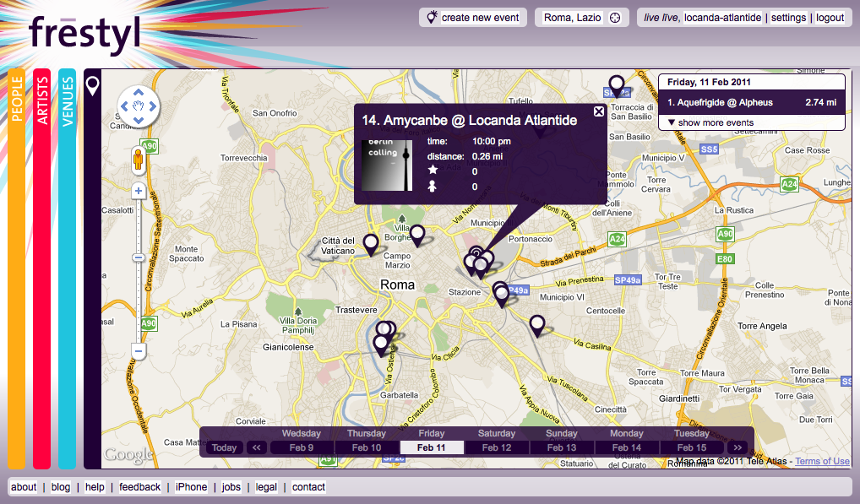Go to next week with >> button

point(738,447)
